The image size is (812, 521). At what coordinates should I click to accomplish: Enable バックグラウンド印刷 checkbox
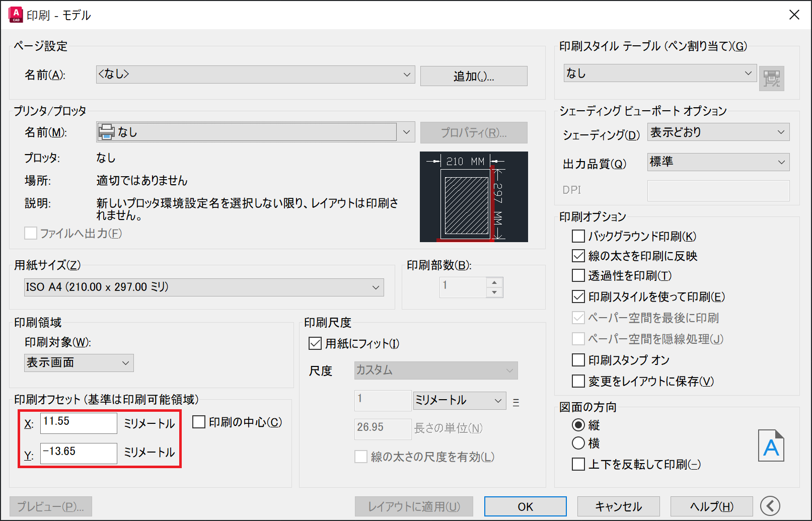[578, 236]
